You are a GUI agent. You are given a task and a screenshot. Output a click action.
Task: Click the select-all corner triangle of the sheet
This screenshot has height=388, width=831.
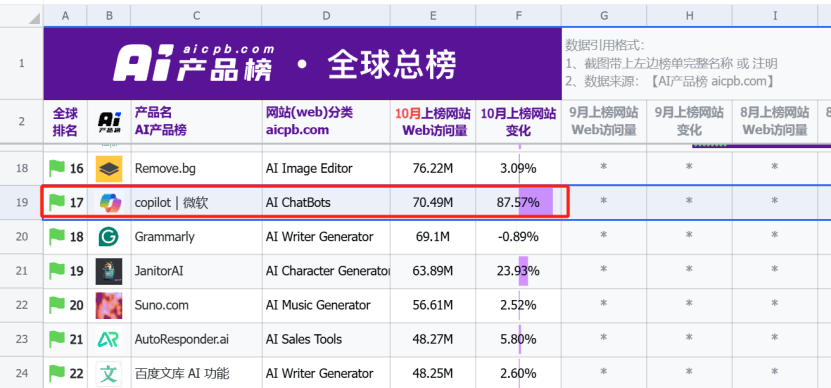point(34,19)
